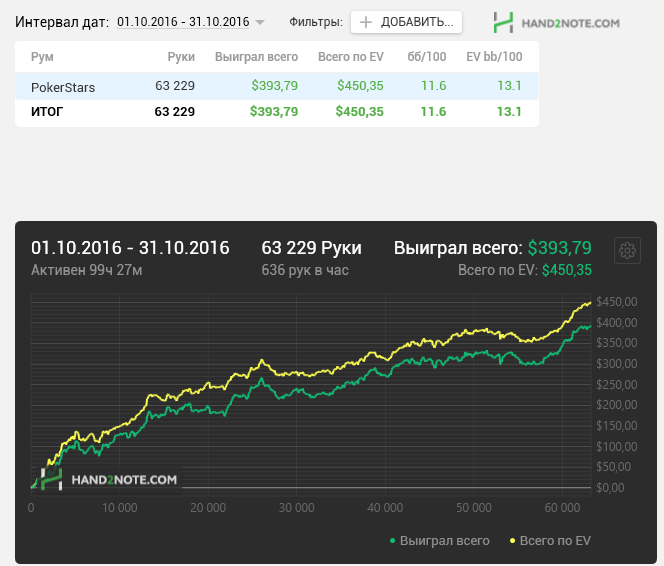This screenshot has height=566, width=664.
Task: Click the plus icon in the filter button
Action: (365, 22)
